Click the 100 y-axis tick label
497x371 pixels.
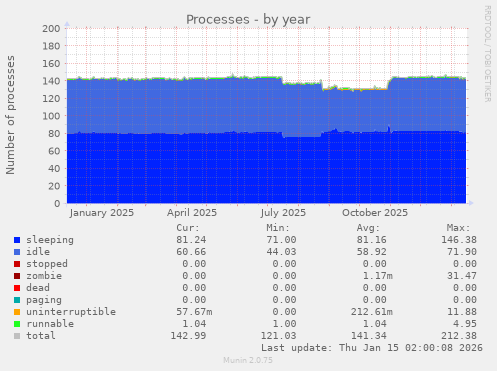click(x=51, y=116)
